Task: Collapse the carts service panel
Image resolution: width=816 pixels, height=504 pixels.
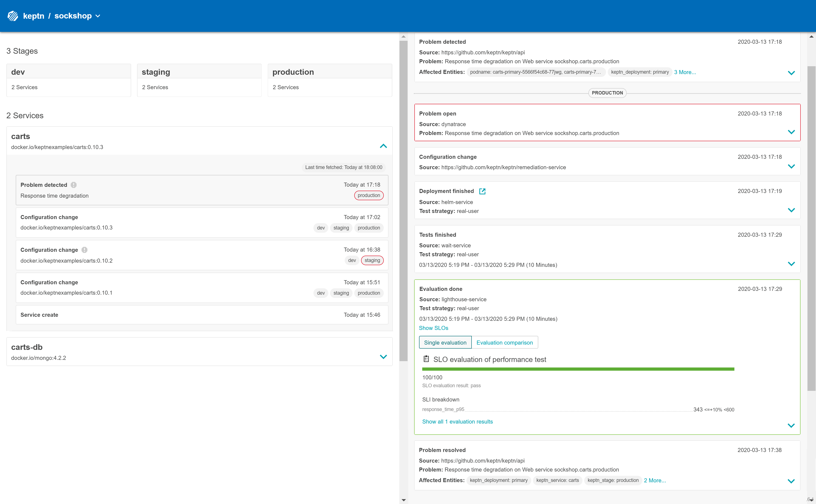Action: tap(383, 146)
